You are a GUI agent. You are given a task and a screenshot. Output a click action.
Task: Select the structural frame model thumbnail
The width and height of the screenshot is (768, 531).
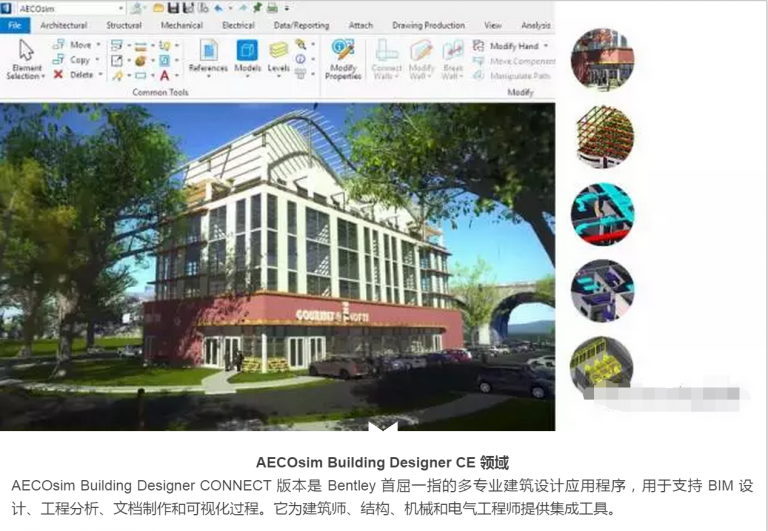[x=603, y=136]
